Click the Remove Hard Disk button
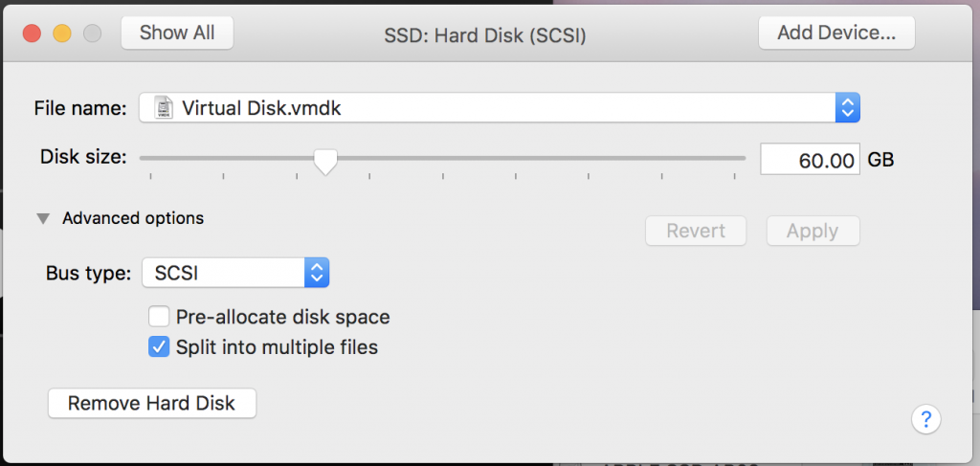Viewport: 980px width, 466px height. [x=152, y=403]
